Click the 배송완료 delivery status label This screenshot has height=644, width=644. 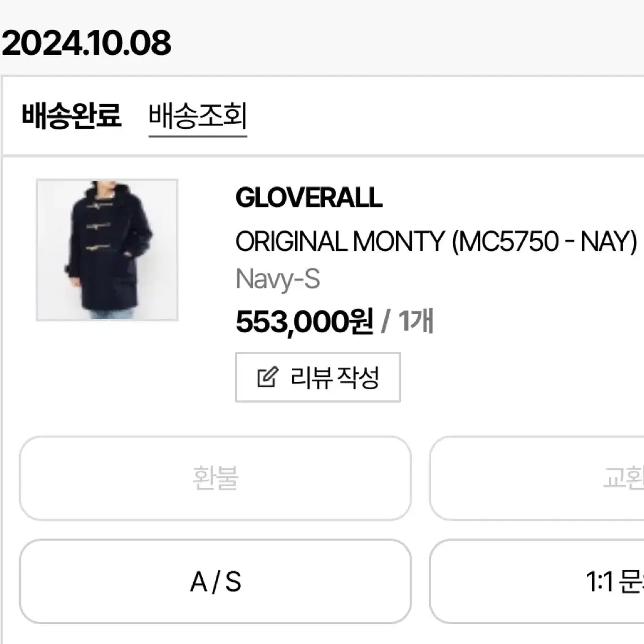pyautogui.click(x=72, y=115)
